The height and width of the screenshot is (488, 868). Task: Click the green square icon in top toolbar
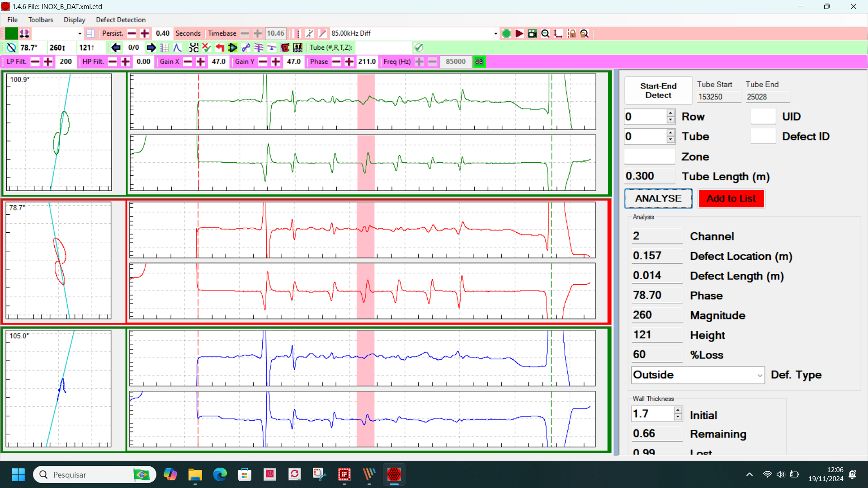click(x=11, y=33)
